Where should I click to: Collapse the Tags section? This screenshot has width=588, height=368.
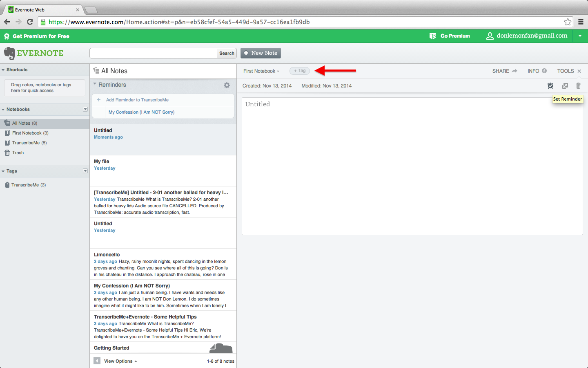pos(3,171)
